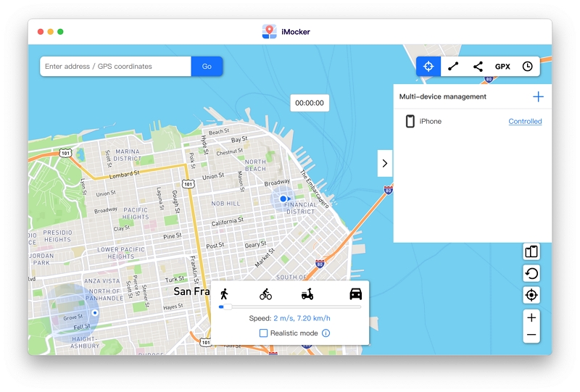
Task: Click the movement speed slider track
Action: (x=290, y=307)
